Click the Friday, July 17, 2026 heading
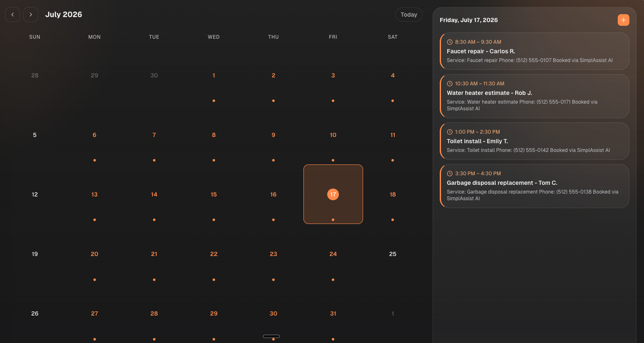 (469, 20)
